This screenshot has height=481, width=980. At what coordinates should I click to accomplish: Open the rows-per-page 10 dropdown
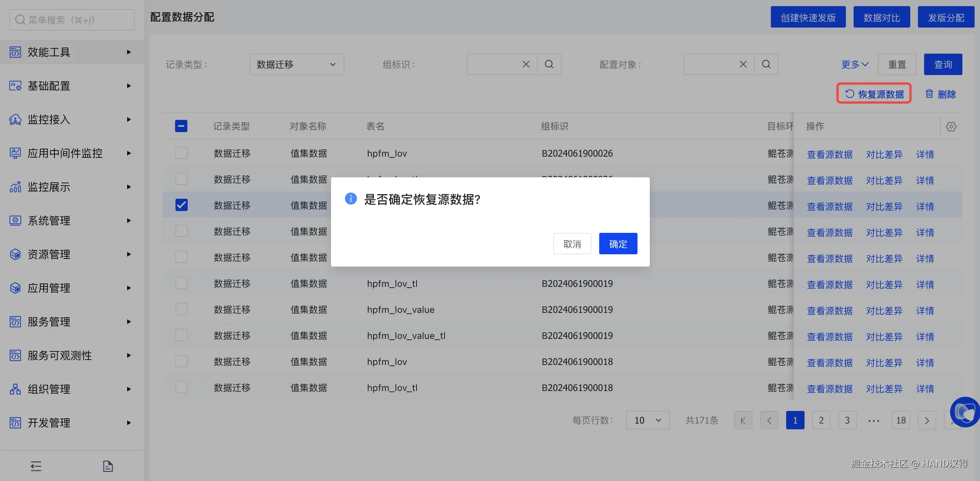click(648, 420)
